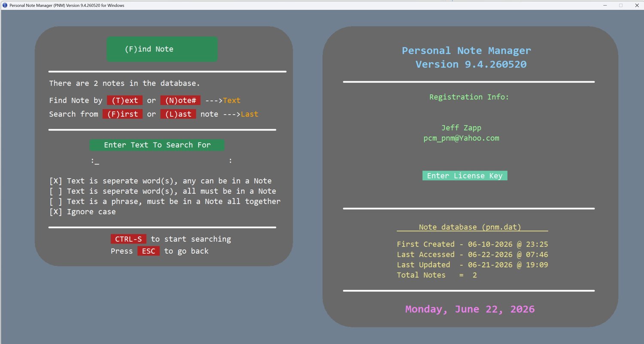
Task: Click the 'Total Notes = 2' line
Action: pyautogui.click(x=437, y=275)
